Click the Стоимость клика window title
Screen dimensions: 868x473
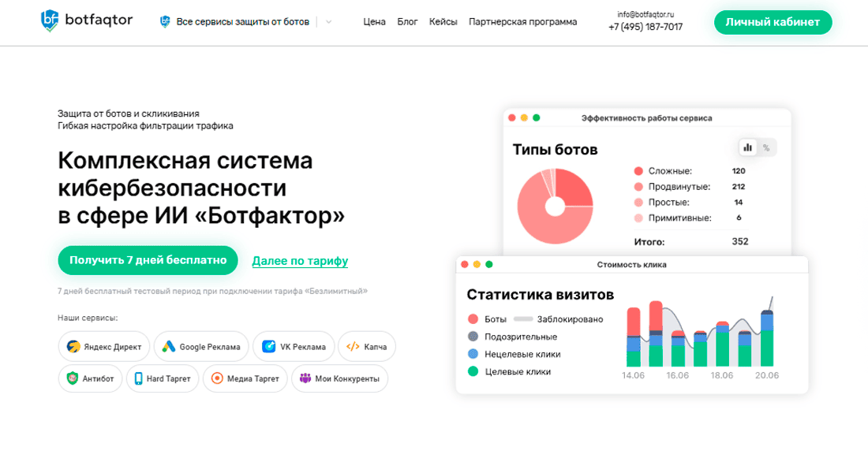click(x=631, y=264)
